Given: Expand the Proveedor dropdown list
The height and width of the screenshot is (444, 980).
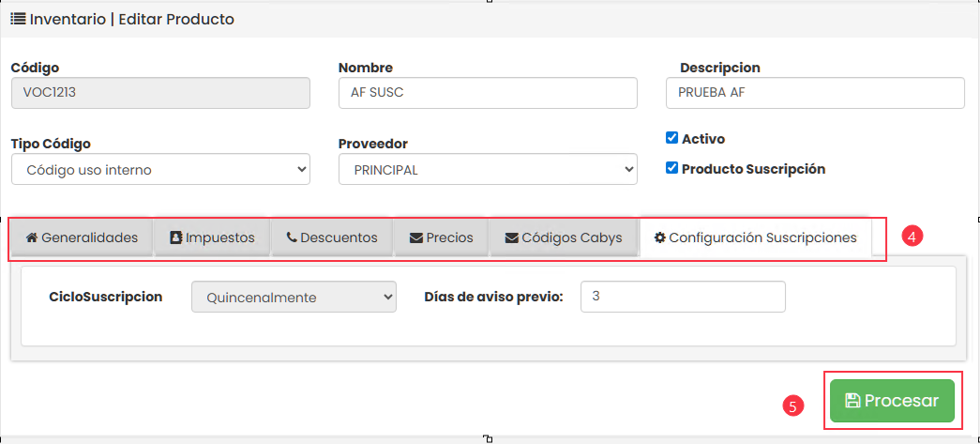Looking at the screenshot, I should pos(488,170).
